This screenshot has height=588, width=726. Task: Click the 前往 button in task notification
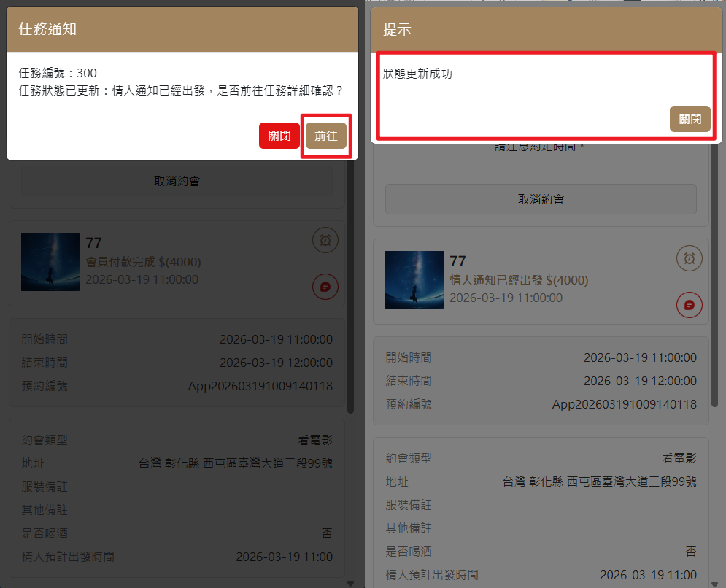326,136
